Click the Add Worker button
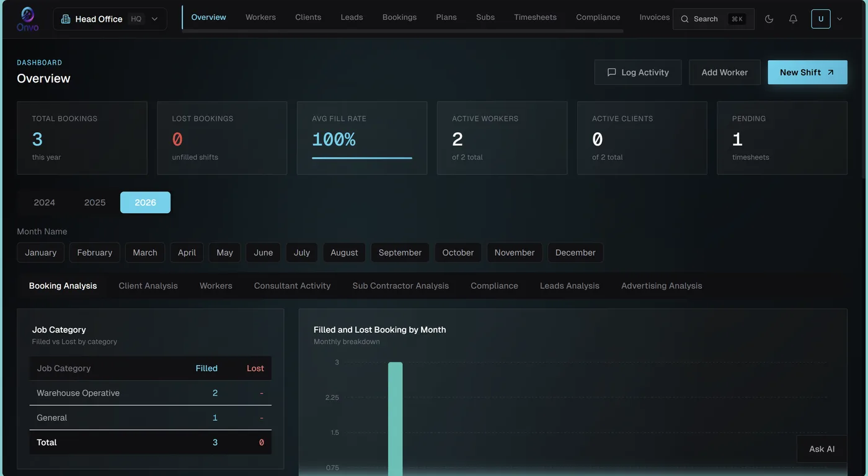The height and width of the screenshot is (476, 868). [725, 73]
